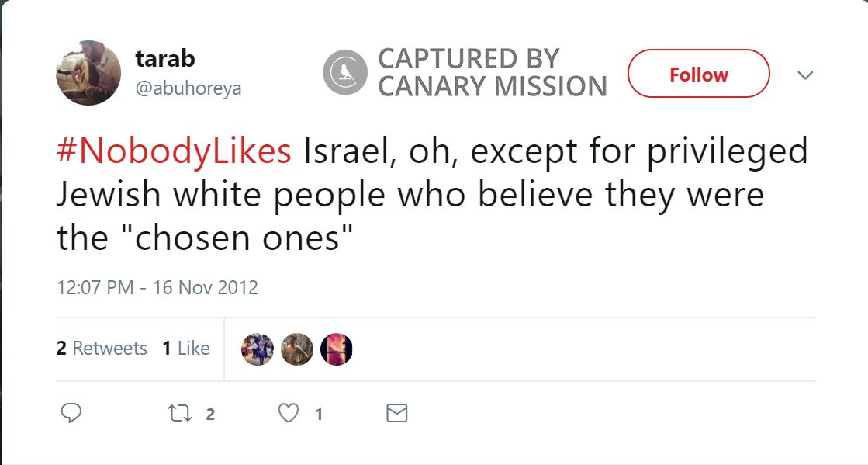
Task: Click the 12:07 PM - 16 Nov 2012 timestamp
Action: click(157, 287)
